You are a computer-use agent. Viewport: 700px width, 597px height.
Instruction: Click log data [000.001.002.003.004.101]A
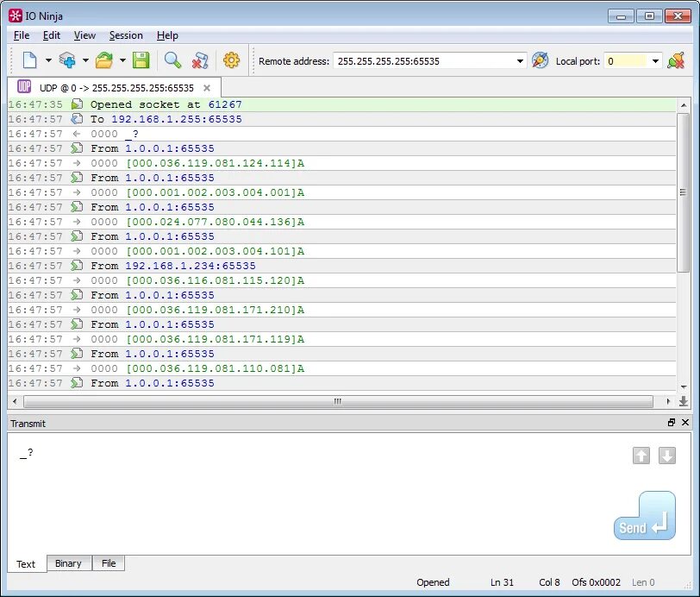click(x=216, y=251)
